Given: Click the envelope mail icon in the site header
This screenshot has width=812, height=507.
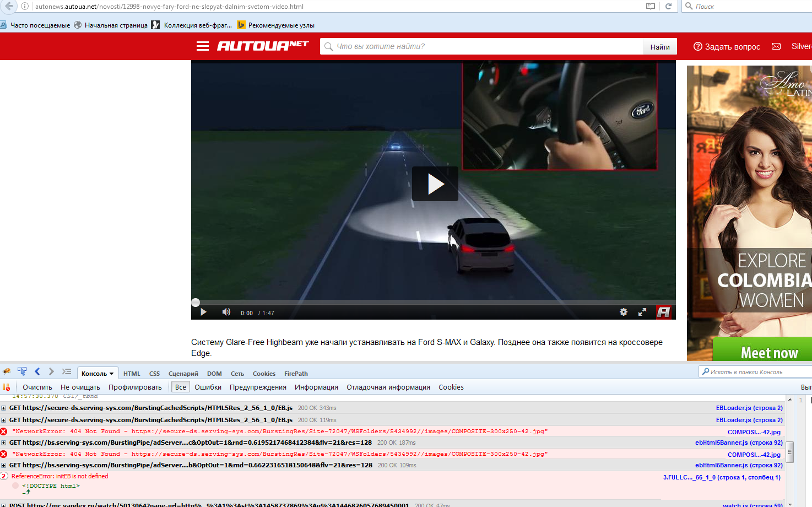Looking at the screenshot, I should tap(776, 46).
